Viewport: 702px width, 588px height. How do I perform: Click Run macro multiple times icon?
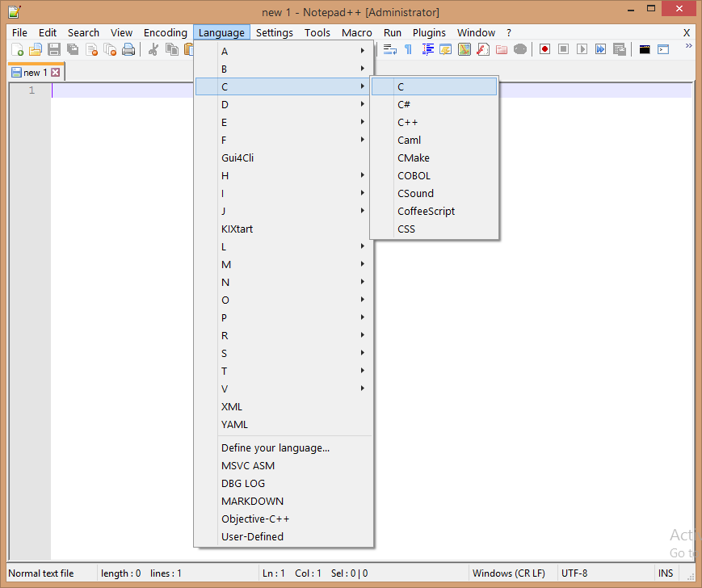pyautogui.click(x=600, y=49)
